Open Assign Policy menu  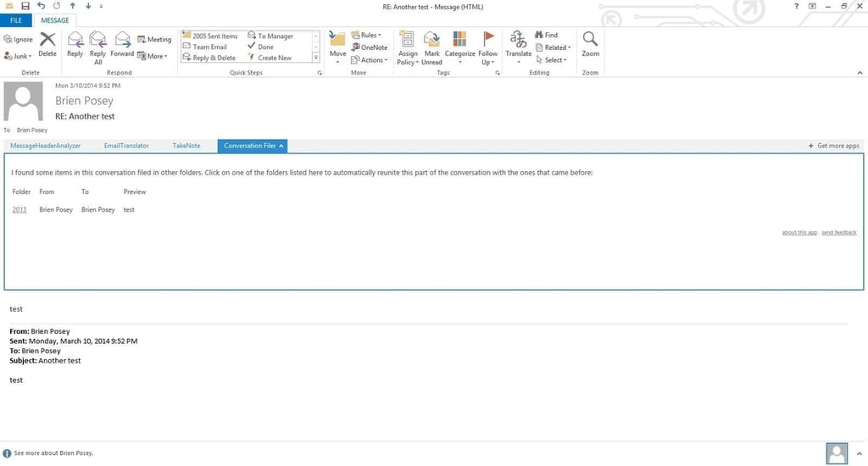(408, 48)
